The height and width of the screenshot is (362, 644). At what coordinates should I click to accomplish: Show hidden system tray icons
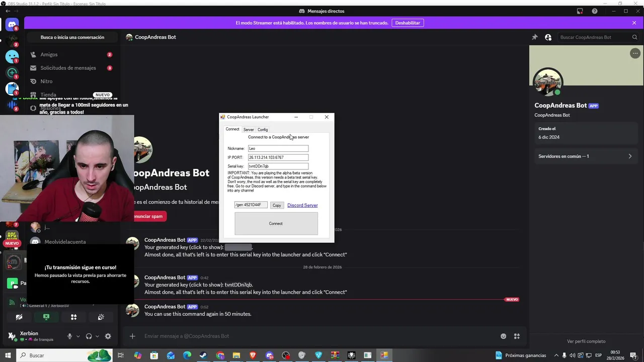tap(556, 355)
